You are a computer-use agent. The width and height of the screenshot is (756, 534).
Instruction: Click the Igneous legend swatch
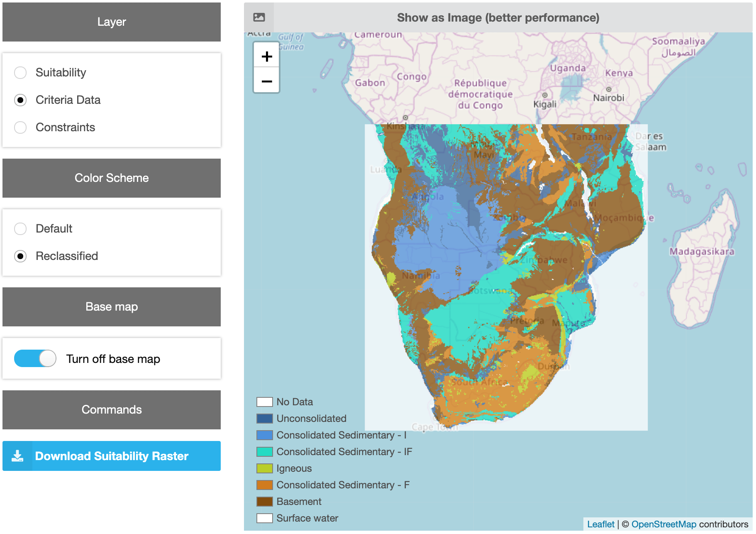coord(264,468)
